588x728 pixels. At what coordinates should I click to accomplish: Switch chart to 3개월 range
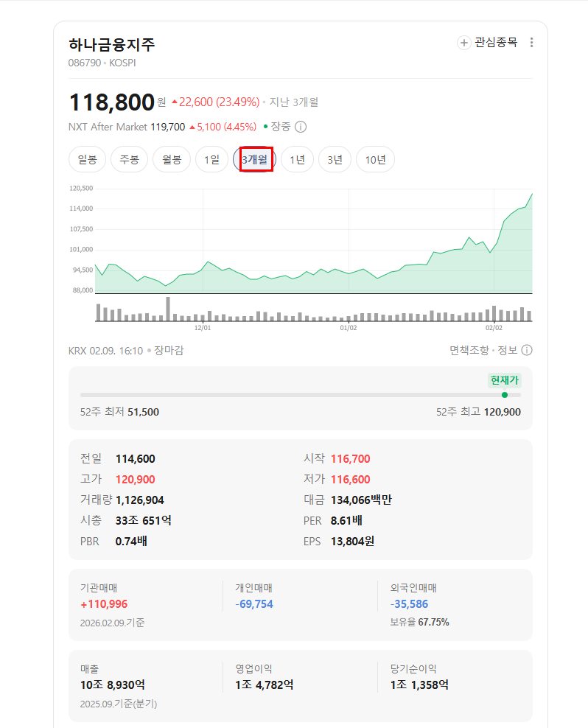[254, 160]
